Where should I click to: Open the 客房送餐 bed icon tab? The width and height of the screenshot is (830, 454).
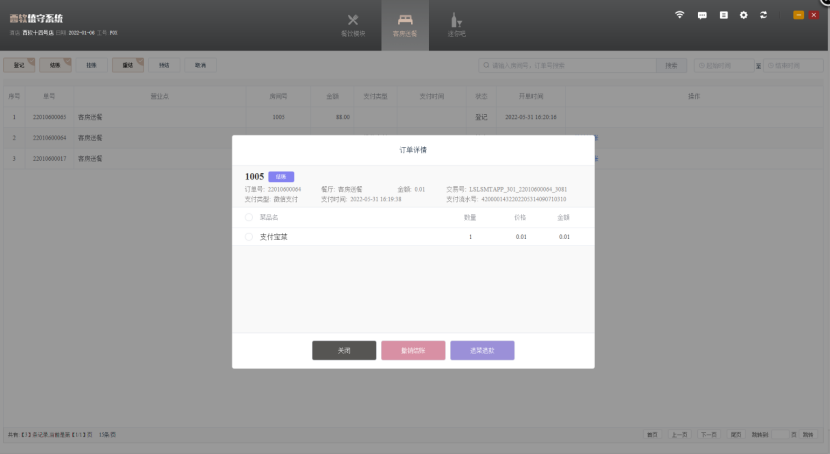[405, 24]
